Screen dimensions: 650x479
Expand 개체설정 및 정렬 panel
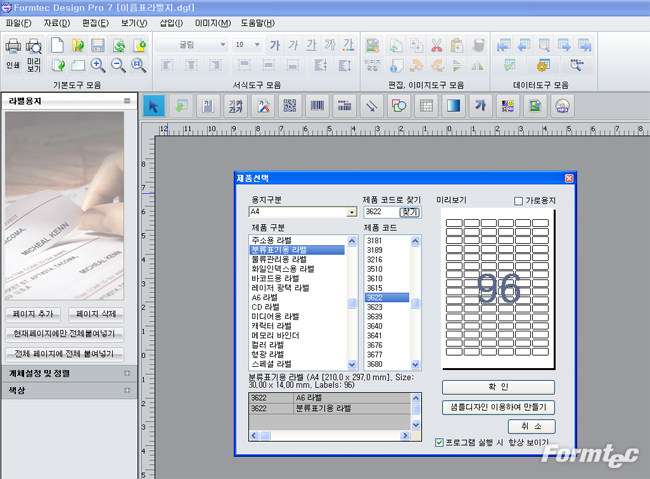pyautogui.click(x=127, y=373)
